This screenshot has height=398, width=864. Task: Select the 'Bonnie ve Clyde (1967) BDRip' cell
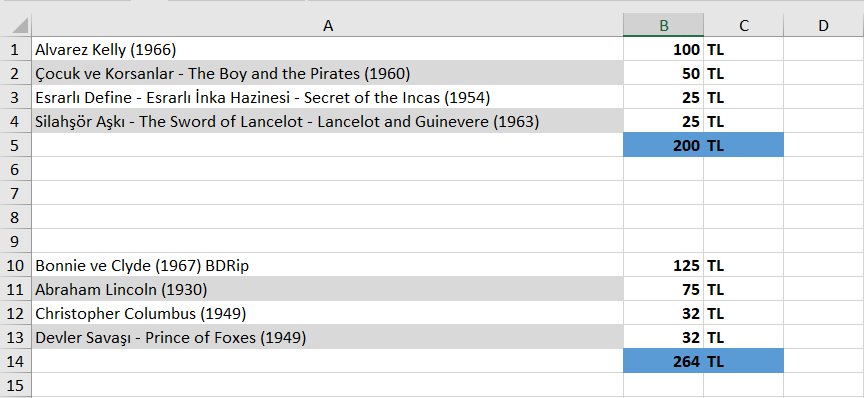click(328, 266)
